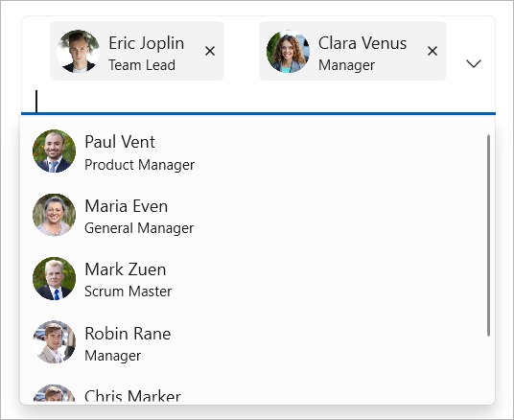Click the Eric Joplin name text
The width and height of the screenshot is (514, 420).
[146, 43]
